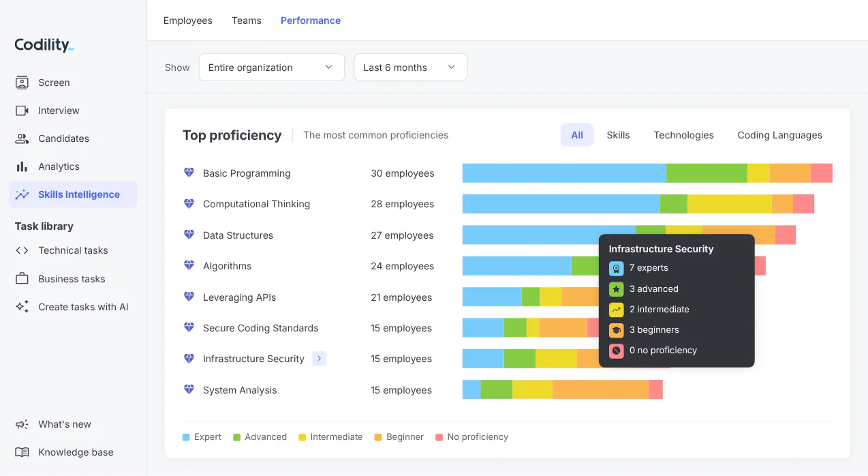
Task: Click the What's new megaphone icon
Action: [x=22, y=424]
